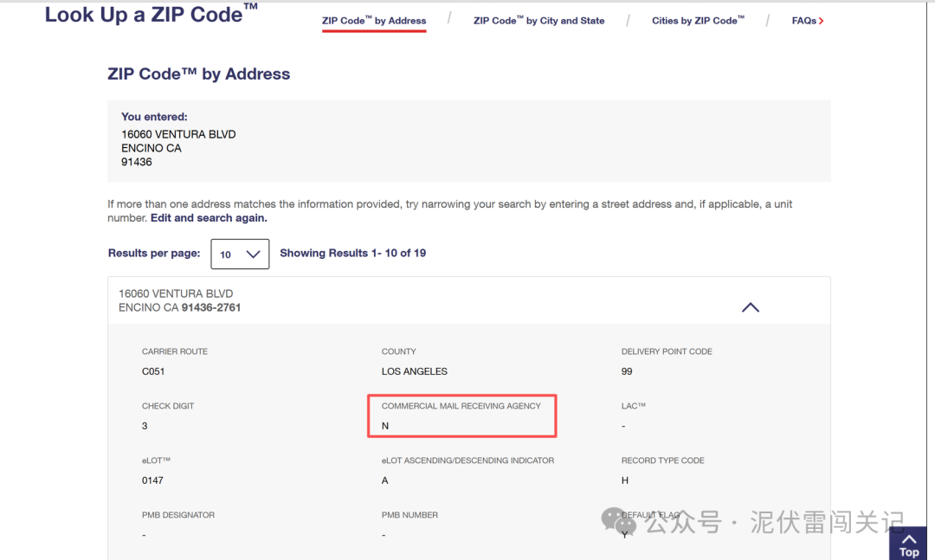Click the LAC label

[x=633, y=406]
